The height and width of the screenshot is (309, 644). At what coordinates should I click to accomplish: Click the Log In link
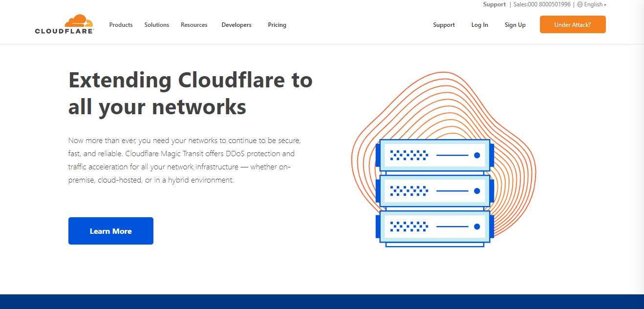coord(480,25)
